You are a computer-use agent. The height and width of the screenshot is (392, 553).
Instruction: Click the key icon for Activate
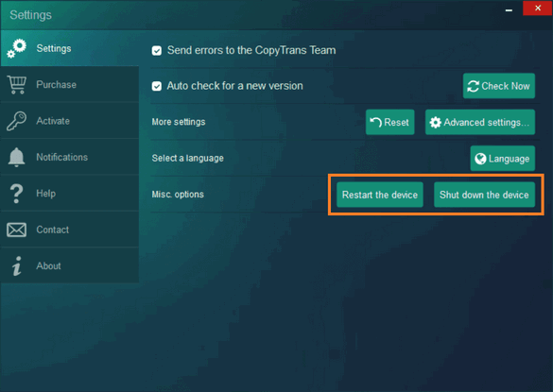click(x=16, y=121)
